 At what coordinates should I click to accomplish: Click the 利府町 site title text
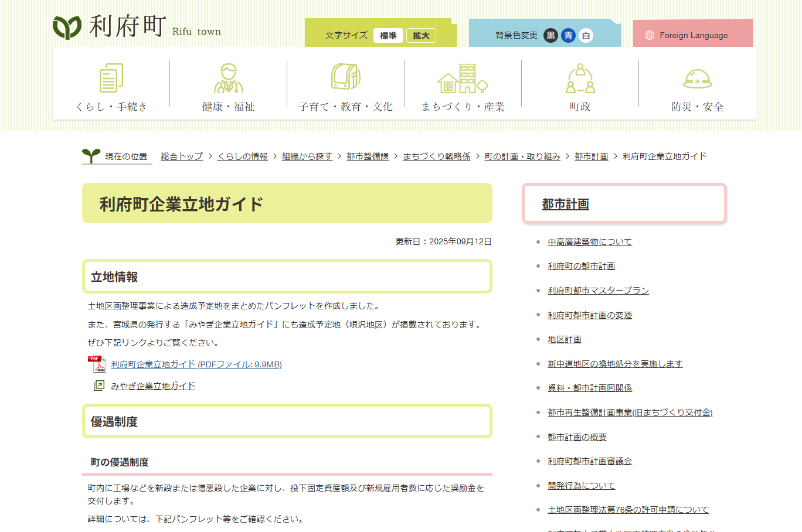[x=128, y=26]
